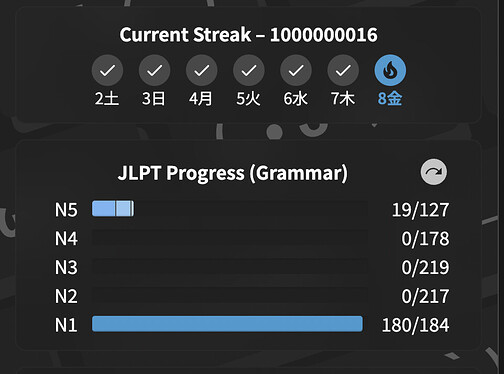Click the N5 progress bar
Viewport: 504px width, 374px height.
click(x=230, y=209)
